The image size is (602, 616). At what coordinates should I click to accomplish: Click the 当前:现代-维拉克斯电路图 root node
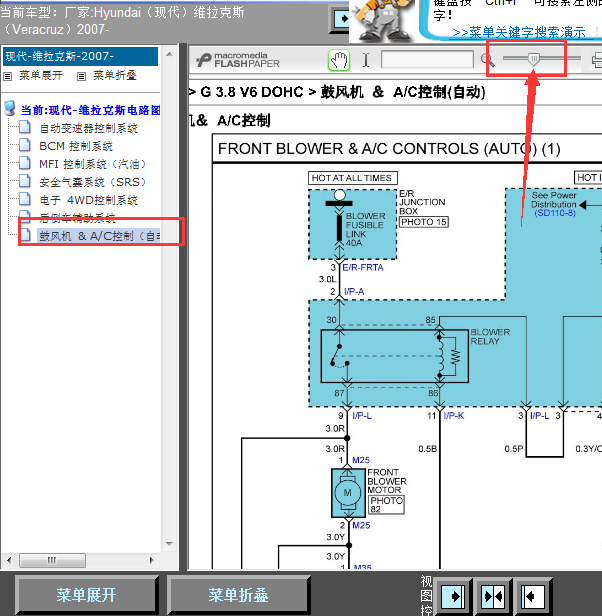coord(90,110)
